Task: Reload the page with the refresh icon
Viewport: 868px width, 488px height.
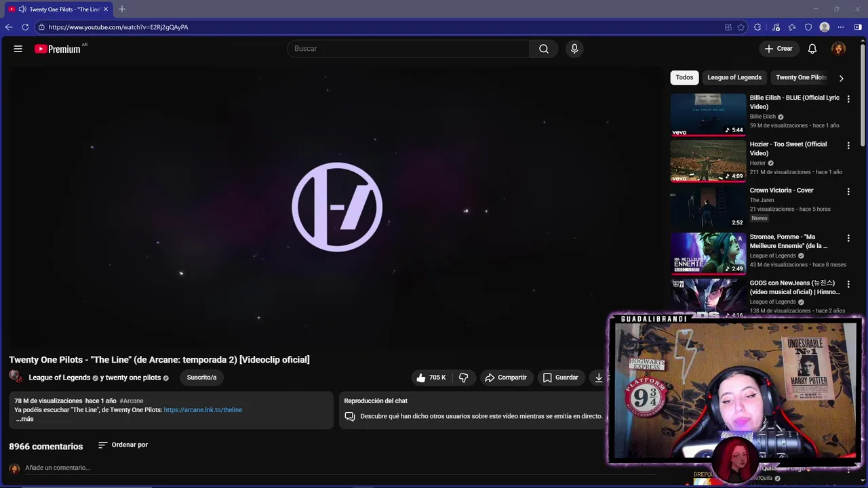Action: 25,27
